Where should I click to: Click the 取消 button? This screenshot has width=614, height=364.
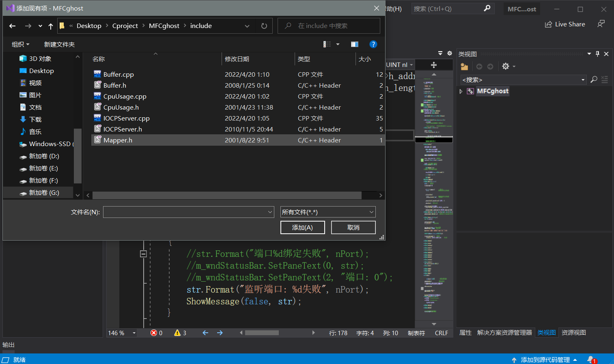[353, 227]
